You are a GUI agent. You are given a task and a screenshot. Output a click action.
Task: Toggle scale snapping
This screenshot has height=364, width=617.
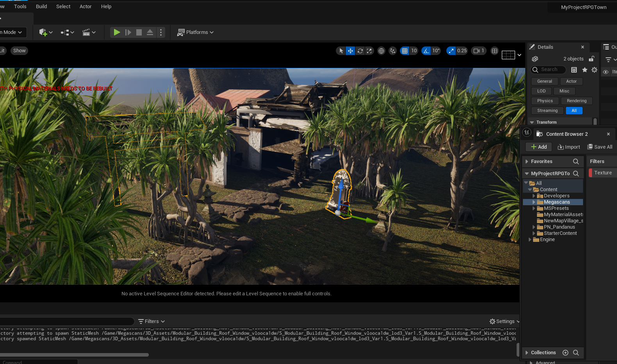coord(451,51)
